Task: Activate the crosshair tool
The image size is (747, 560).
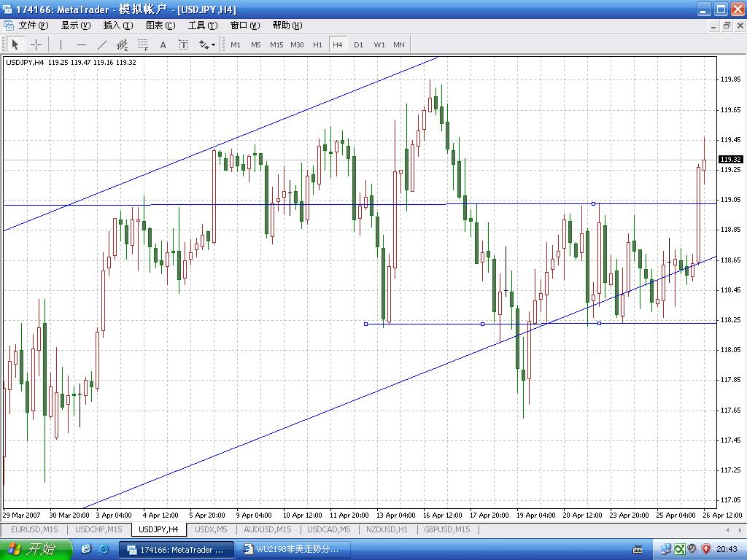Action: pyautogui.click(x=36, y=44)
